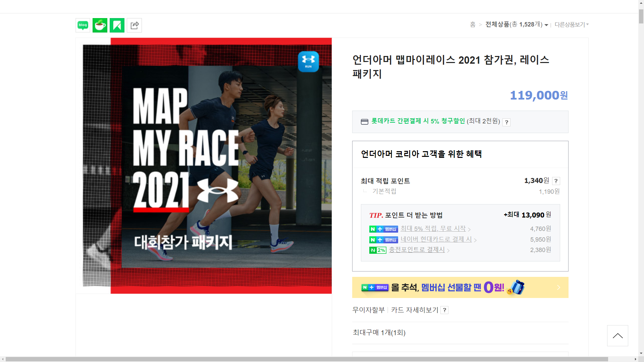This screenshot has height=362, width=644.
Task: Click the scroll-to-top arrow button
Action: click(x=618, y=336)
